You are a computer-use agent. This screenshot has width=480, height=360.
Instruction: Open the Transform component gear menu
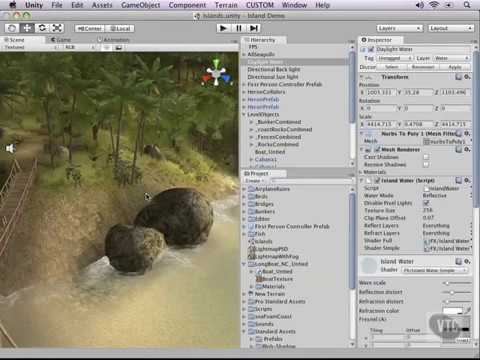(467, 77)
